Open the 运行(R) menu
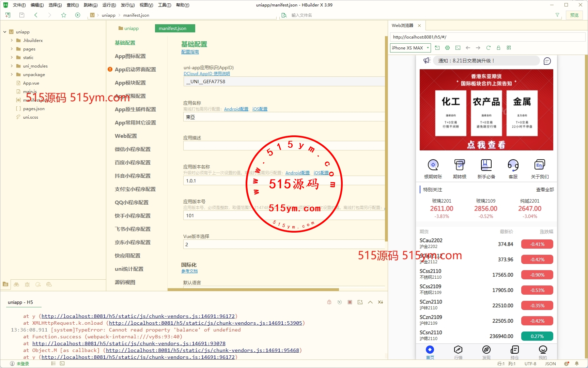 (109, 5)
